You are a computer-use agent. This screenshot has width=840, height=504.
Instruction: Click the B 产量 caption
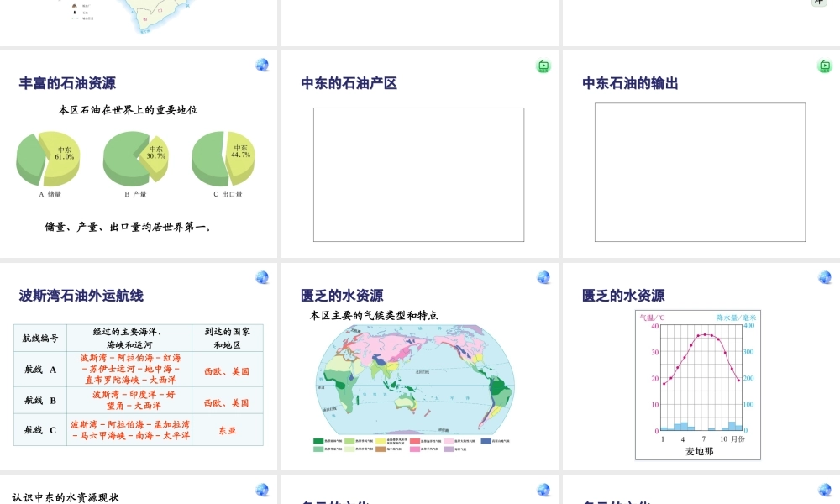click(135, 194)
